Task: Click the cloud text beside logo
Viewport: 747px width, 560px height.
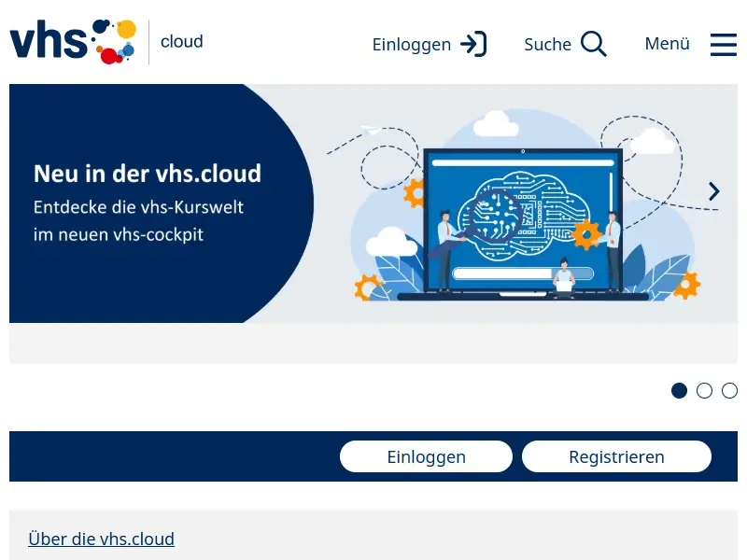Action: tap(181, 41)
